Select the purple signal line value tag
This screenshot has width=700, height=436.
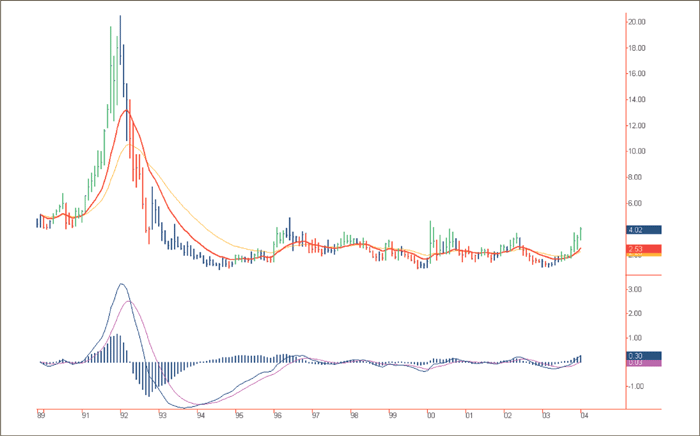[x=640, y=362]
